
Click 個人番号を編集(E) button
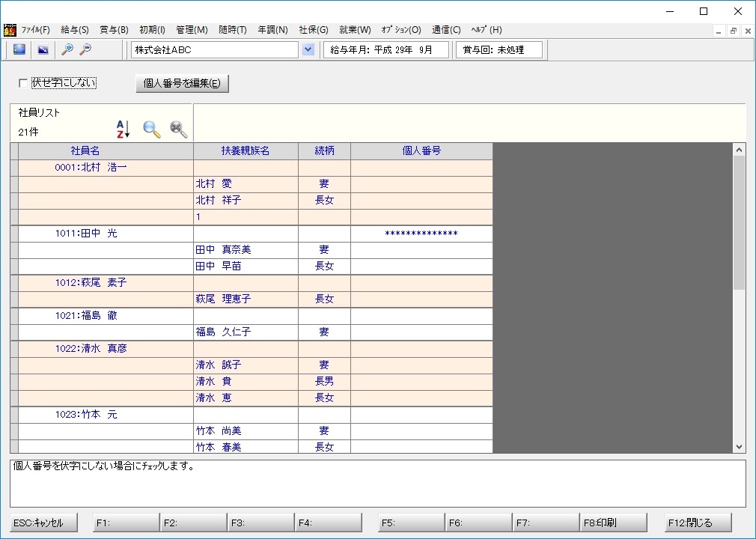pos(182,83)
